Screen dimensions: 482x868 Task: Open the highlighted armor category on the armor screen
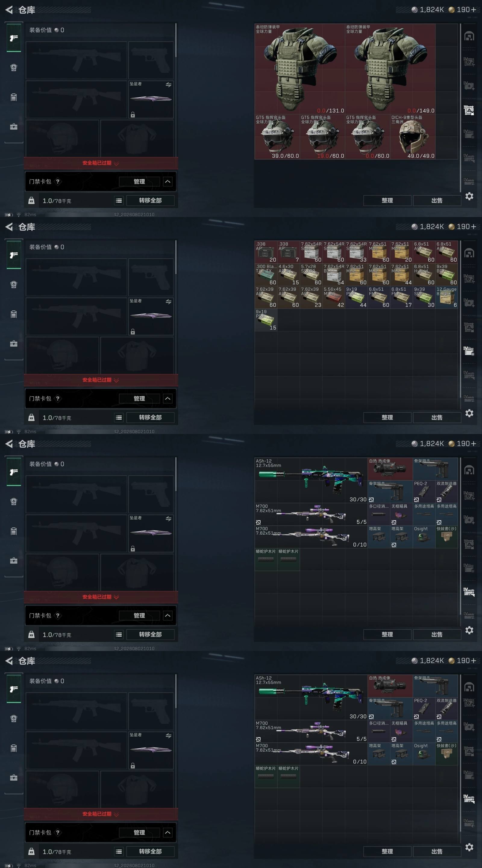click(469, 110)
